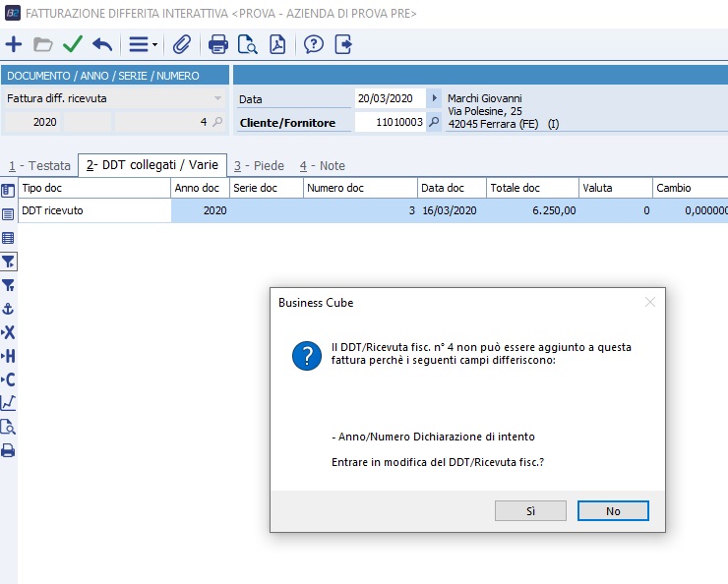Click the Totale doc column header
The width and height of the screenshot is (728, 584).
(x=532, y=188)
